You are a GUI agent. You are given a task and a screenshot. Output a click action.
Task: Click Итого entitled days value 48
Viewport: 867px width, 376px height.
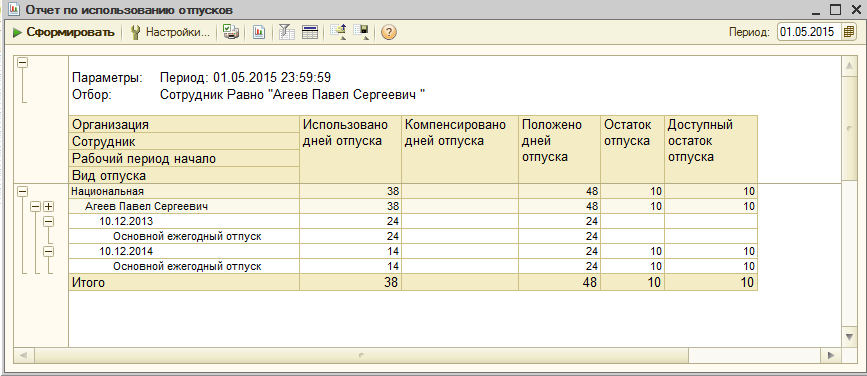pyautogui.click(x=560, y=283)
